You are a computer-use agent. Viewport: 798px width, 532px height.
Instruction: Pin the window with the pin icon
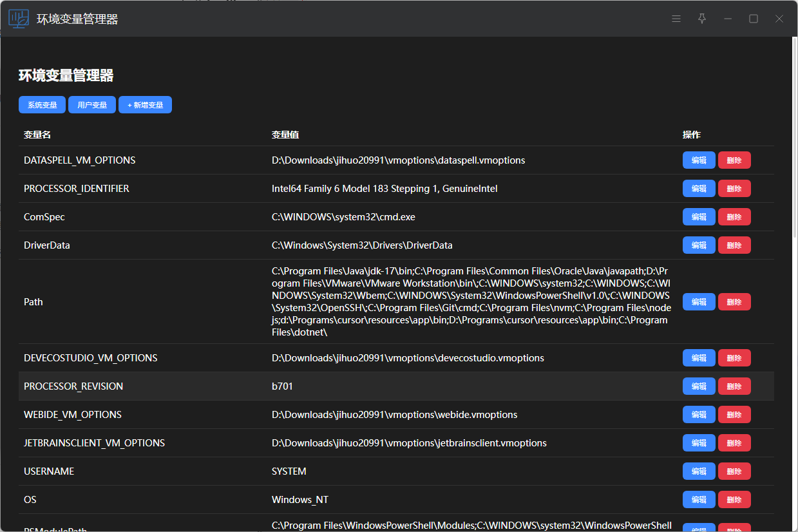(x=702, y=19)
